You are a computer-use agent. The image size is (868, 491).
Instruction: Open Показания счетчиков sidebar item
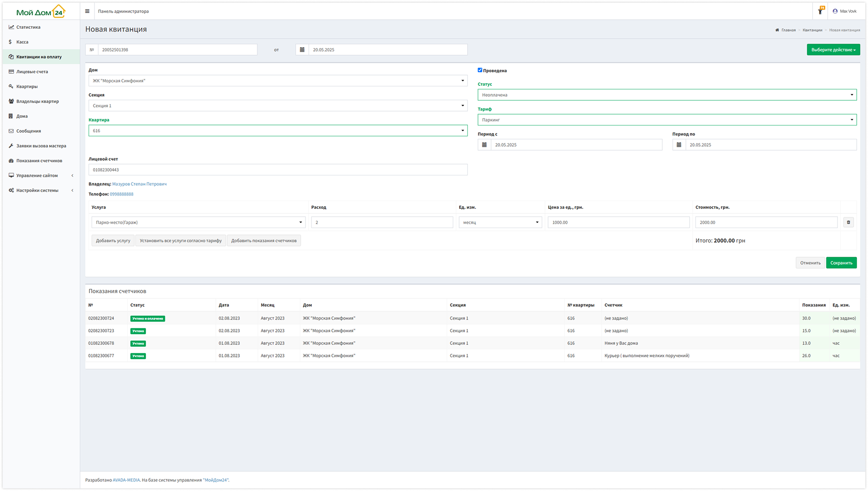[39, 161]
